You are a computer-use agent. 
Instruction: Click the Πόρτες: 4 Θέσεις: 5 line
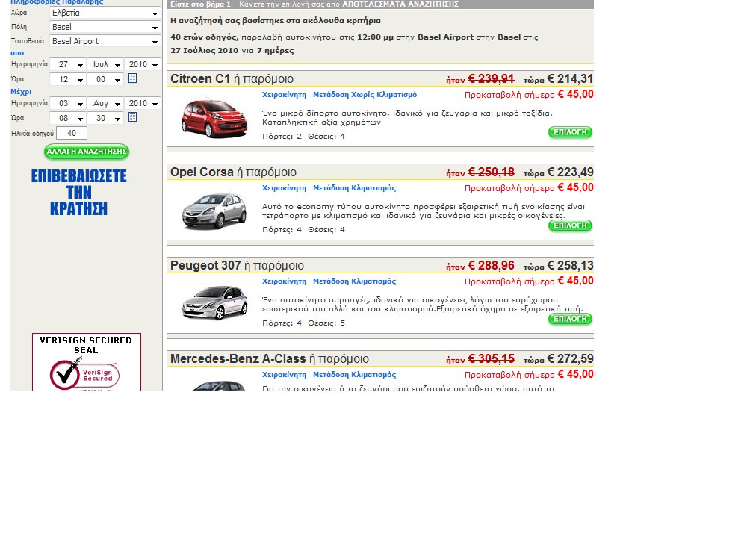(x=303, y=323)
